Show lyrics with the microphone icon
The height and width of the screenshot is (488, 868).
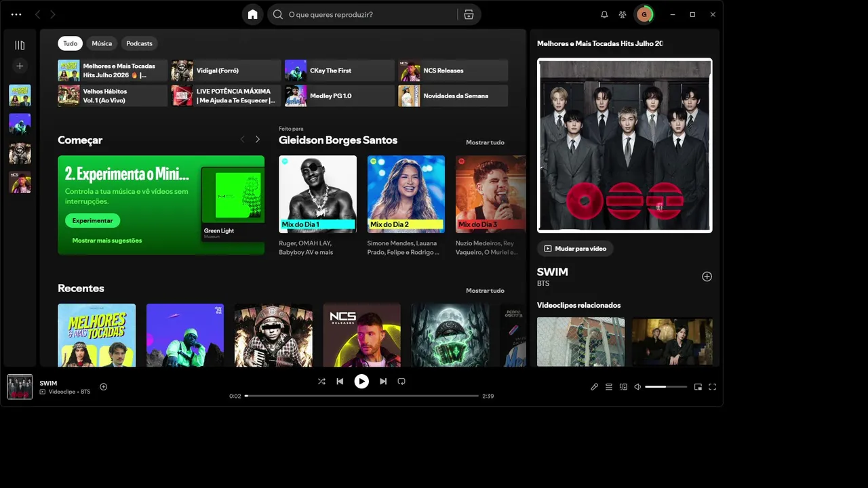[x=594, y=387]
